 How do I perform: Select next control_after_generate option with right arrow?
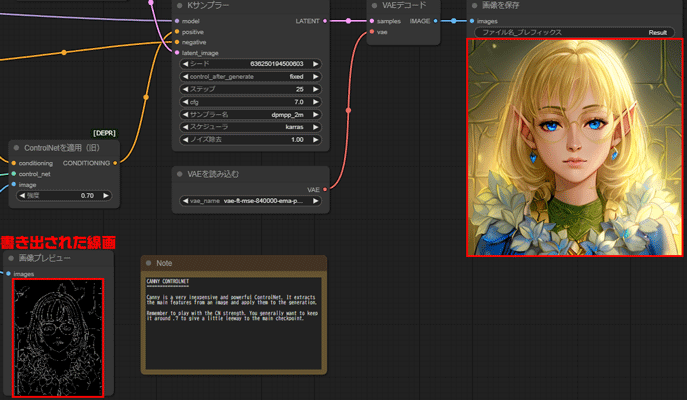(x=315, y=77)
